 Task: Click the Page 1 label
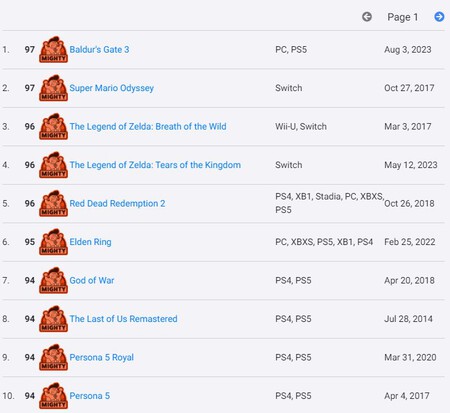pyautogui.click(x=403, y=17)
